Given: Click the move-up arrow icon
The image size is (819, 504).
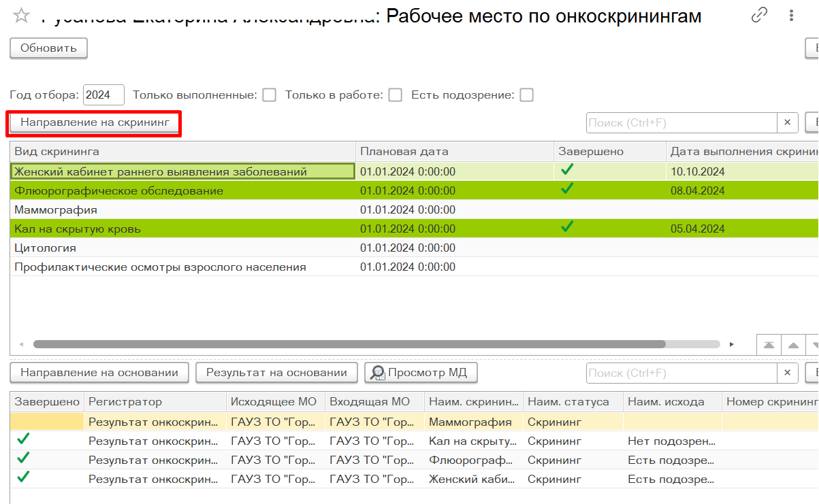Looking at the screenshot, I should (793, 345).
